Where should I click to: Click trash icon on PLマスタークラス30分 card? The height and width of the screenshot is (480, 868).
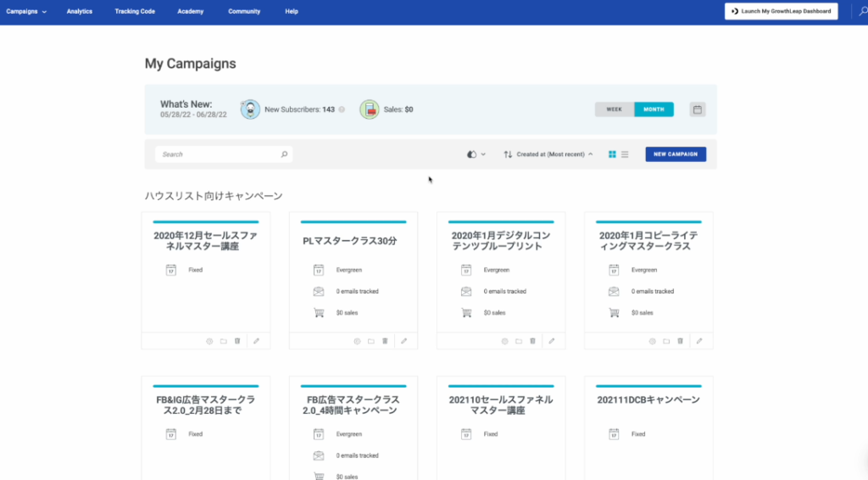click(x=386, y=341)
